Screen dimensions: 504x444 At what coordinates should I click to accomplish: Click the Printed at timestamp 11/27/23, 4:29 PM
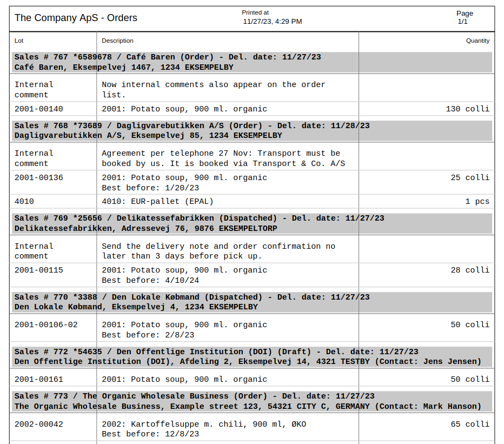click(x=271, y=22)
